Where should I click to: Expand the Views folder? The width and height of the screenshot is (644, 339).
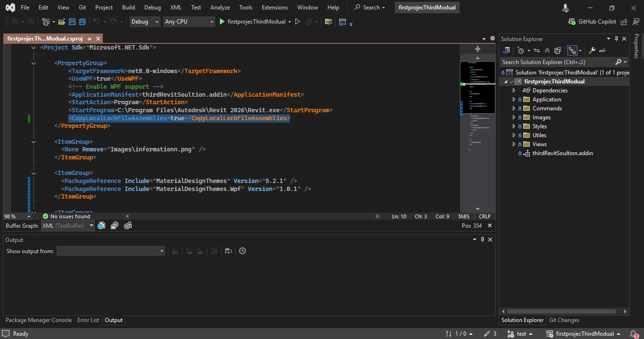514,144
